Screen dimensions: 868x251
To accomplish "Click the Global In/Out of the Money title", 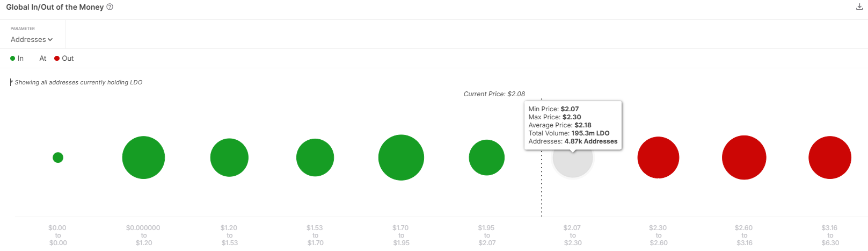I will 55,7.
